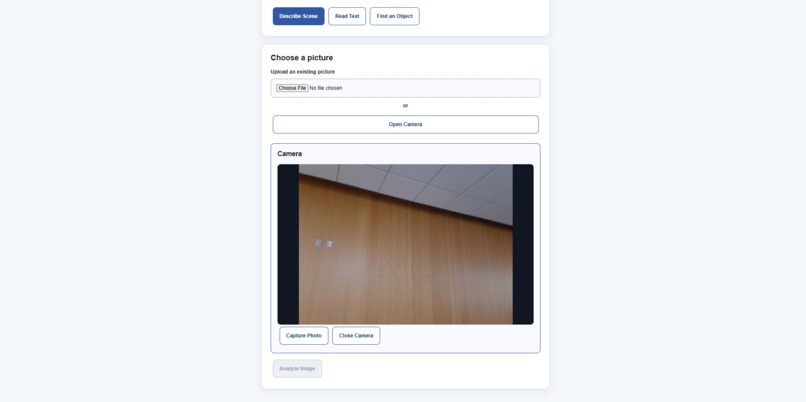
Task: Click the 'Upload an existing picture' label
Action: click(303, 71)
